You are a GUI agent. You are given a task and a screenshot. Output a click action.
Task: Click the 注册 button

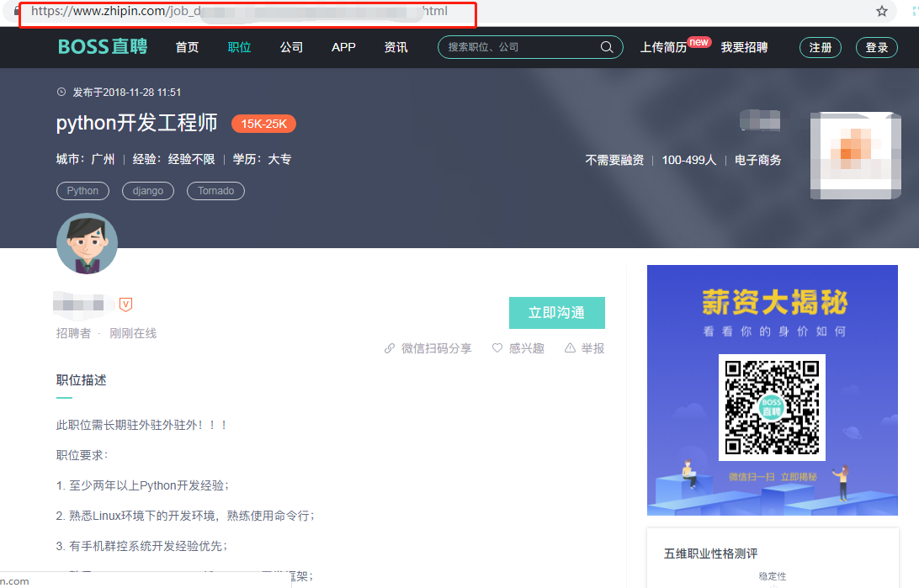click(821, 47)
